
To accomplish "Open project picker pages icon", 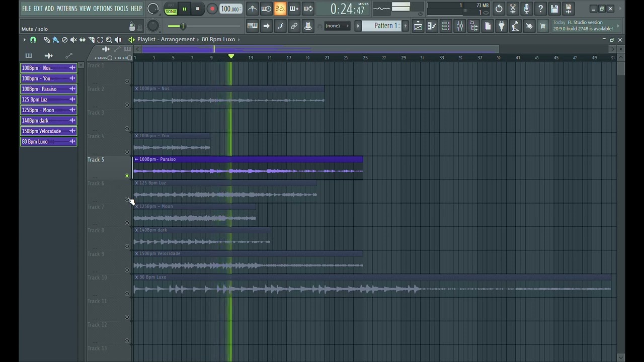I will [x=488, y=26].
